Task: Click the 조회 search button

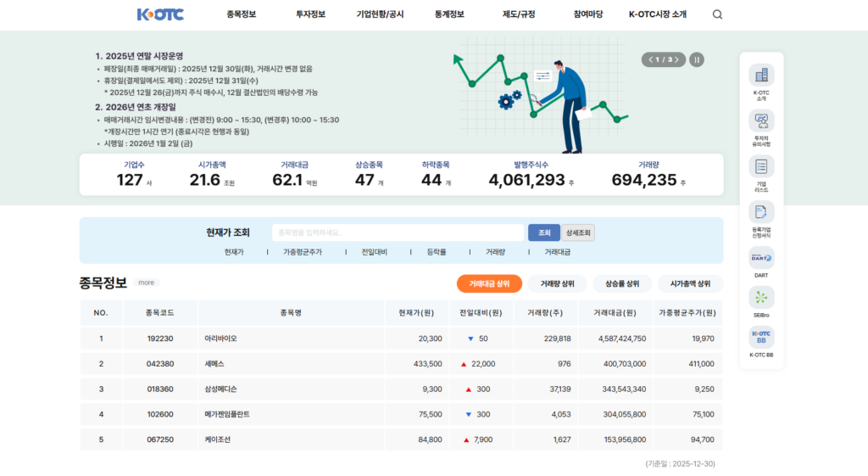Action: (x=543, y=232)
